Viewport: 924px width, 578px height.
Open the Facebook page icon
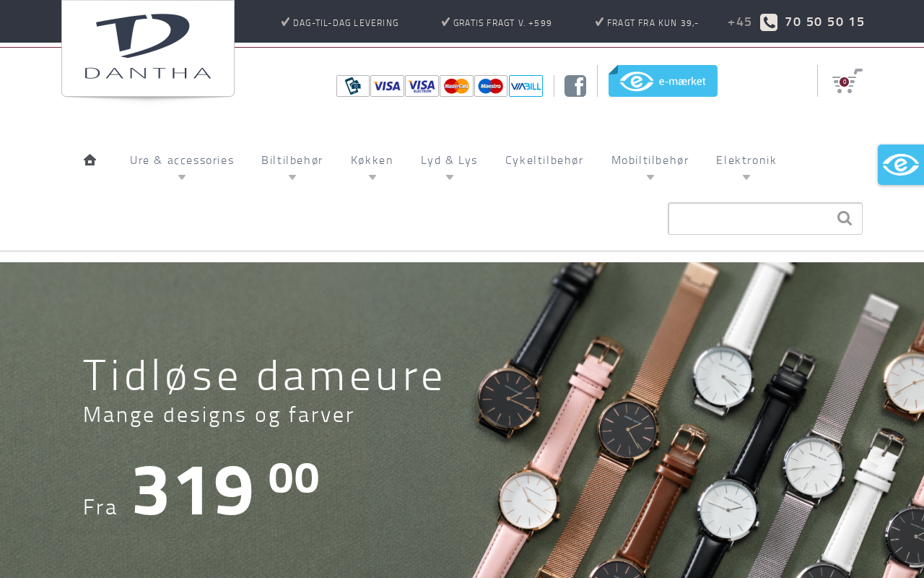click(575, 86)
